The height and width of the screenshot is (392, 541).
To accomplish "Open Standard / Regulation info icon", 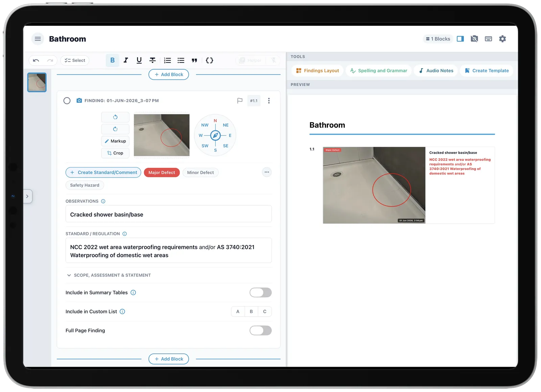I will tap(124, 234).
